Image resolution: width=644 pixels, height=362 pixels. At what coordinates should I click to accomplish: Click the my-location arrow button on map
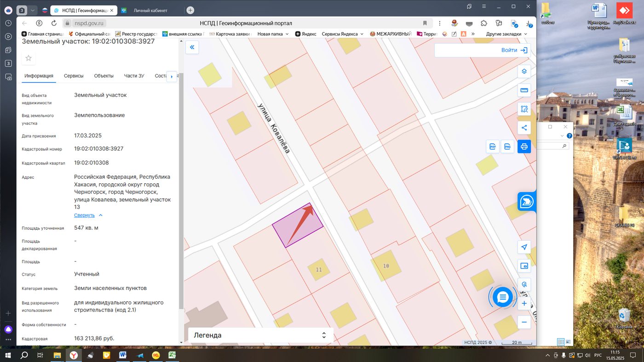524,247
